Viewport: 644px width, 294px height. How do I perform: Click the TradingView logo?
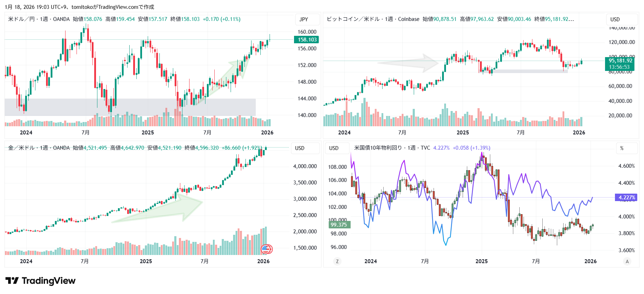click(x=40, y=281)
